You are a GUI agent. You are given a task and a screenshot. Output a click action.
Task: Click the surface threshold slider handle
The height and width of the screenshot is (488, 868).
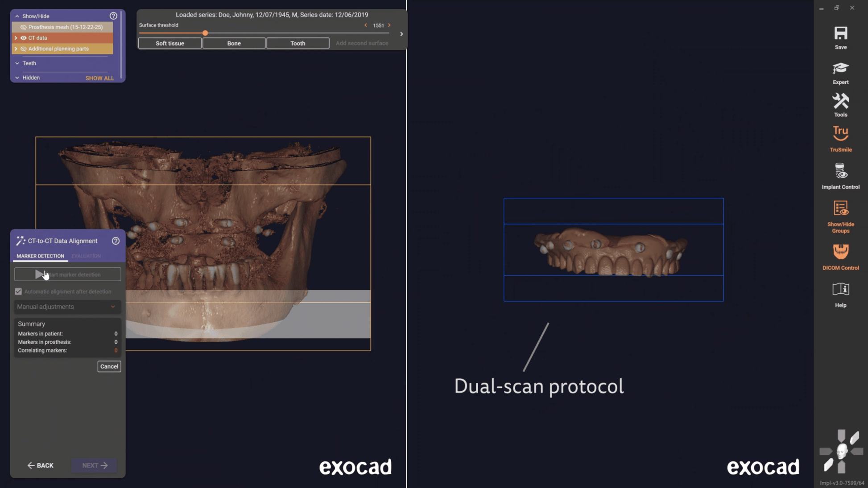pos(205,33)
